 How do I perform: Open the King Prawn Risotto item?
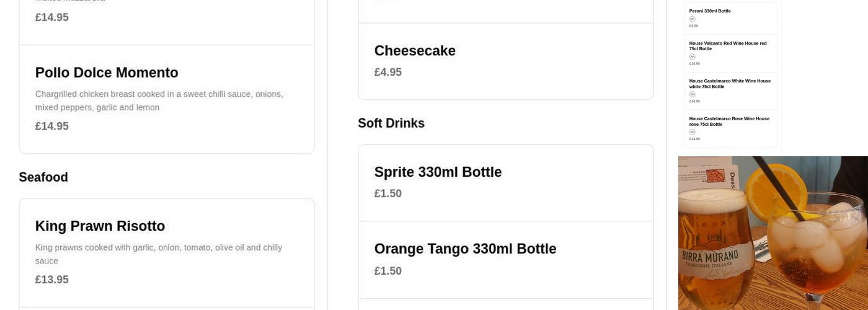click(x=100, y=226)
